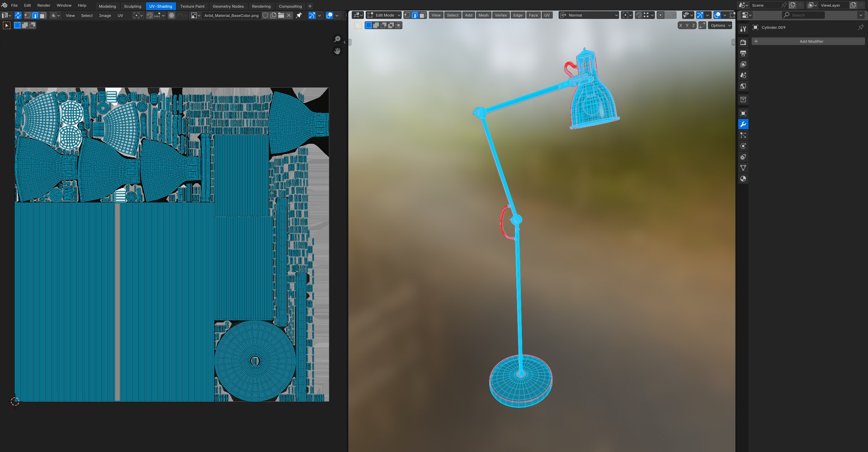Click the UV editor zoom magnifier gizmo
This screenshot has width=868, height=452.
pos(337,39)
